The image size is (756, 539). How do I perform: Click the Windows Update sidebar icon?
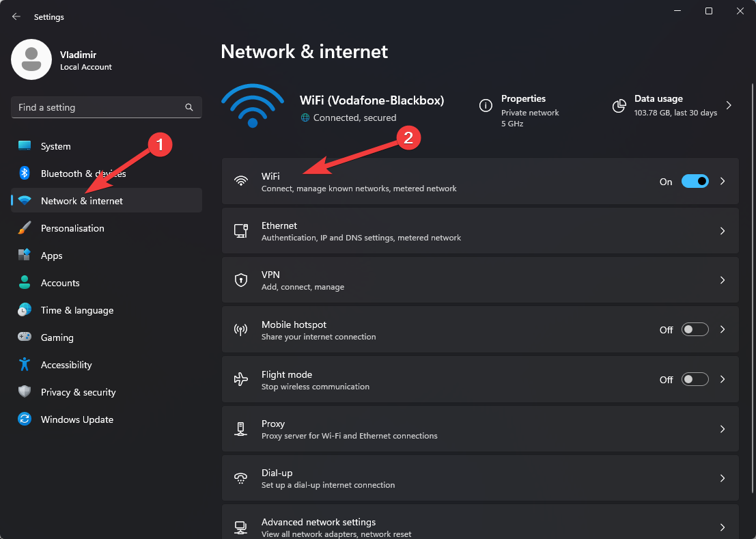tap(25, 419)
